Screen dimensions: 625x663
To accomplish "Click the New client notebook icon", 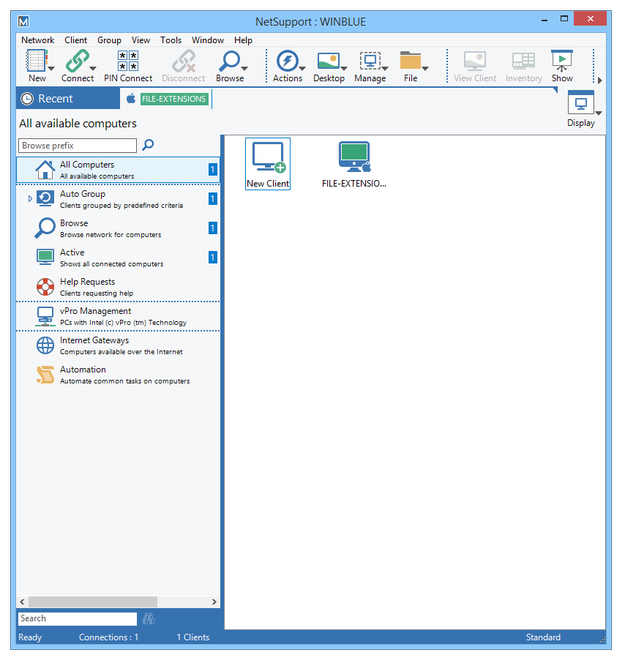I will pyautogui.click(x=36, y=60).
